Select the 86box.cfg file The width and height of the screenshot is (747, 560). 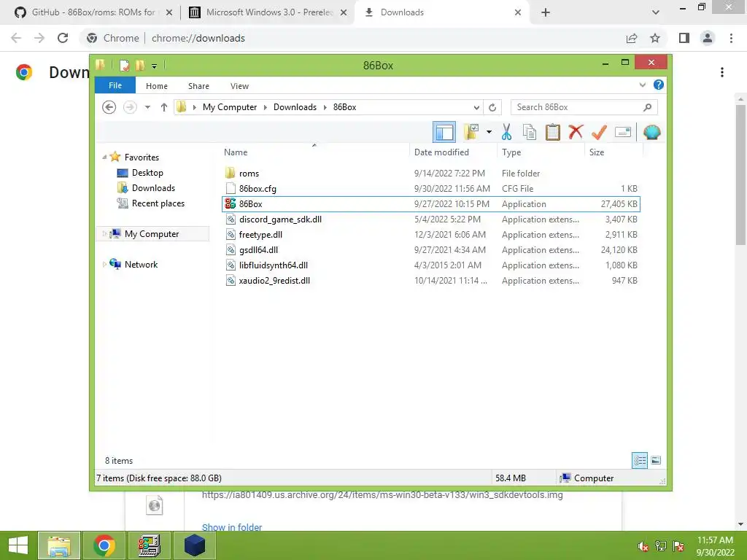pos(431,189)
